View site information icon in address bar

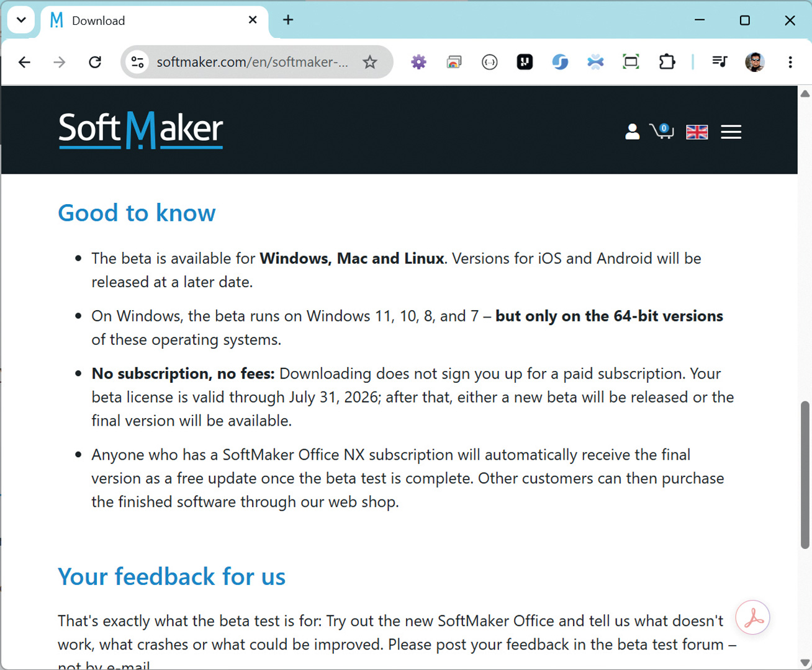[x=138, y=62]
